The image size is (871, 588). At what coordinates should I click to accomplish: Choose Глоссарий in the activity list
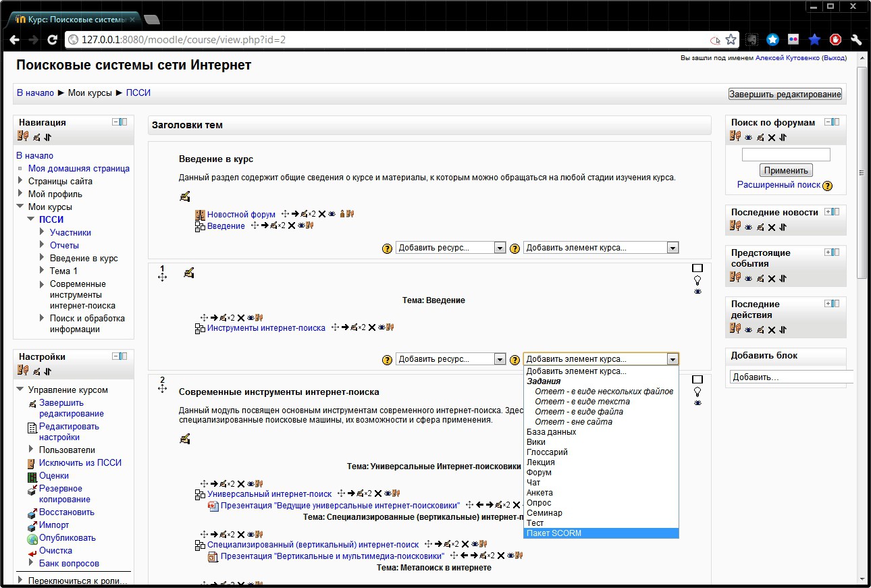[x=547, y=452]
